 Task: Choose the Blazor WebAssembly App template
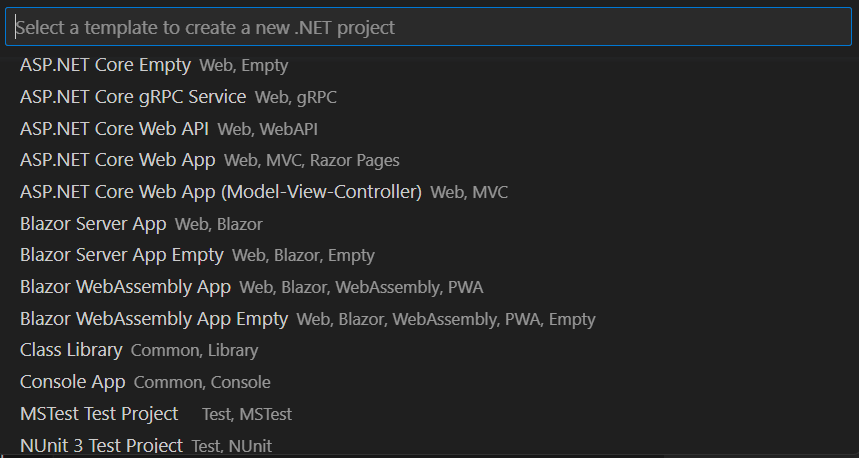point(125,288)
